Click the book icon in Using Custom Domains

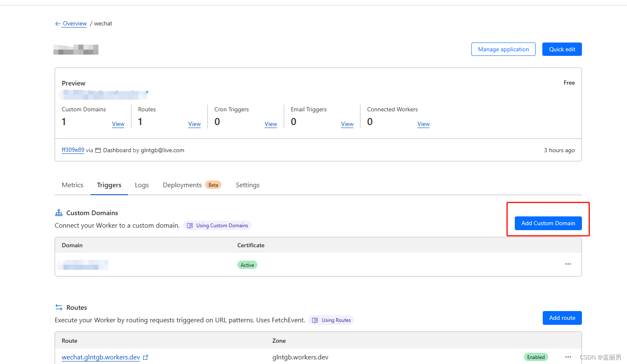[190, 226]
